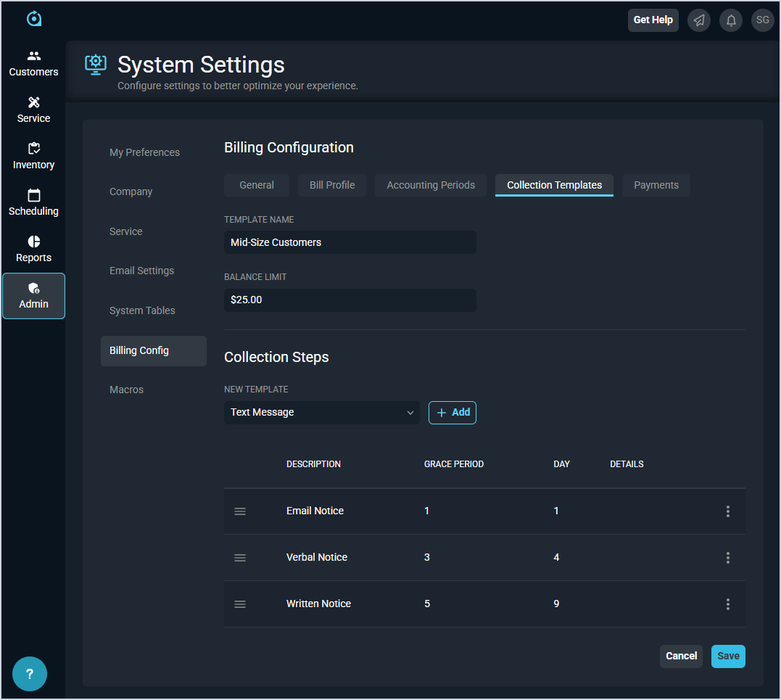This screenshot has width=781, height=700.
Task: Go to Inventory from the sidebar
Action: tap(33, 157)
